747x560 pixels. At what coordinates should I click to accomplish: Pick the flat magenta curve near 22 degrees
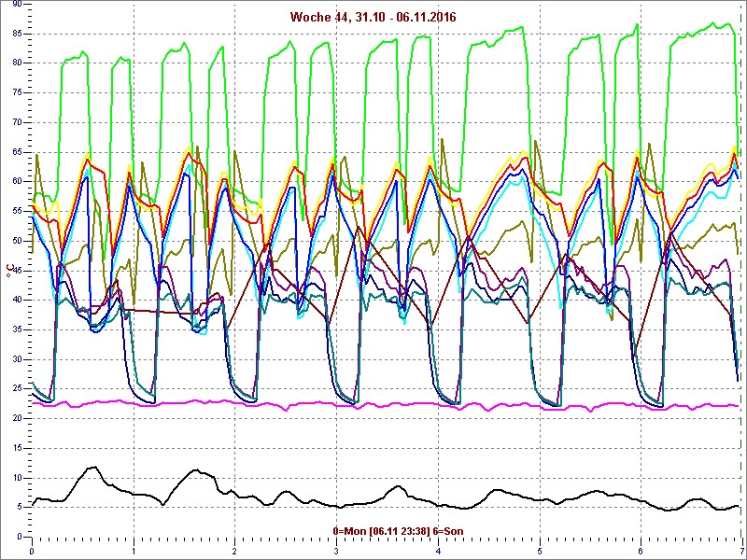(373, 404)
